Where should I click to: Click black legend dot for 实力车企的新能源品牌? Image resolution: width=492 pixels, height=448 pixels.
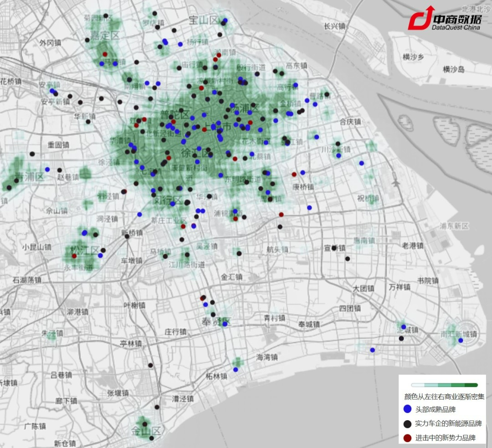point(407,424)
